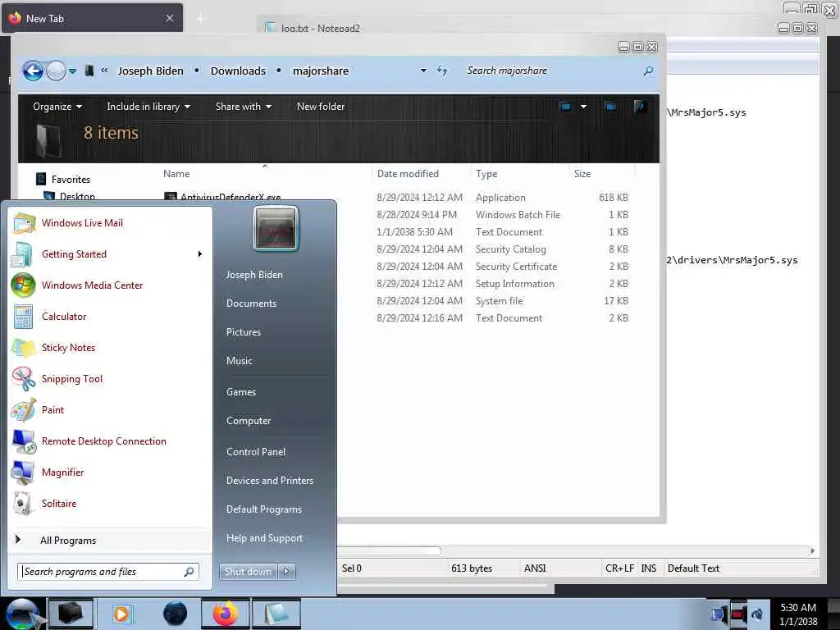Open Devices and Printers
Screen dimensions: 840x630
[x=269, y=481]
